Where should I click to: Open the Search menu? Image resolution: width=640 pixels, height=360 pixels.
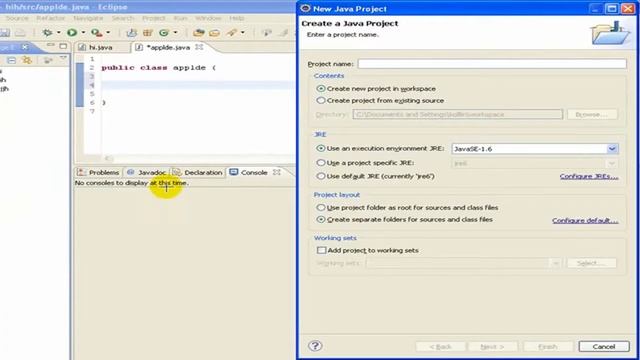122,18
